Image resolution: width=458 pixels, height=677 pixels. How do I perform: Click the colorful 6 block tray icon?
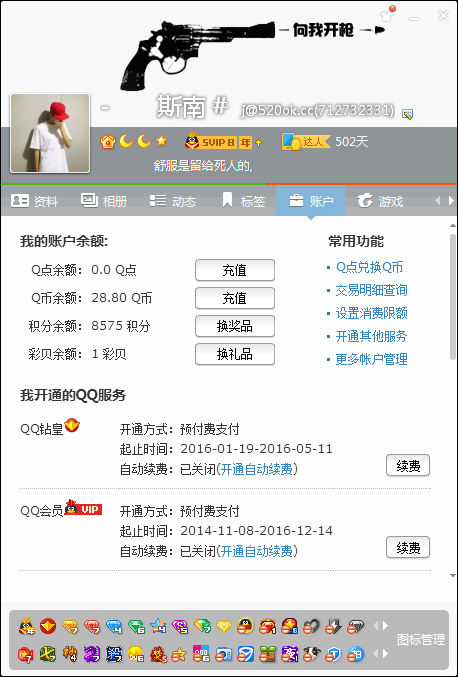coord(202,655)
